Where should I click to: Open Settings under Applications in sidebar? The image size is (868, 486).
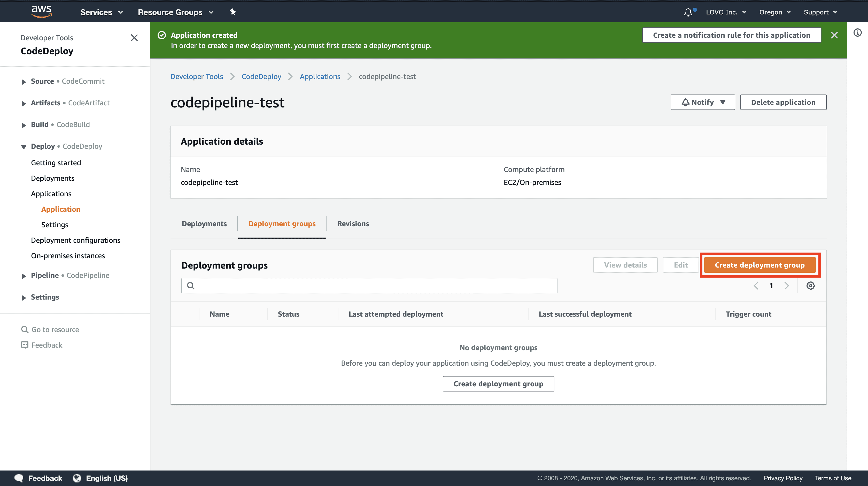55,225
